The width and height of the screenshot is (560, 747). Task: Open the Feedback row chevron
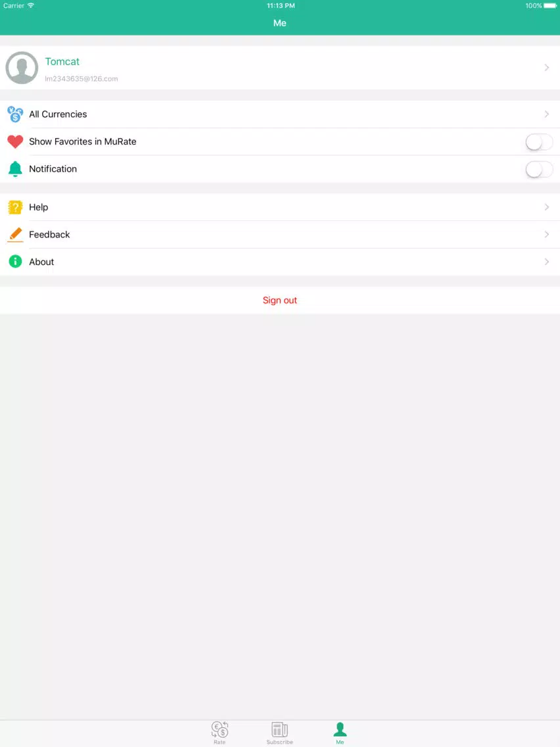547,234
